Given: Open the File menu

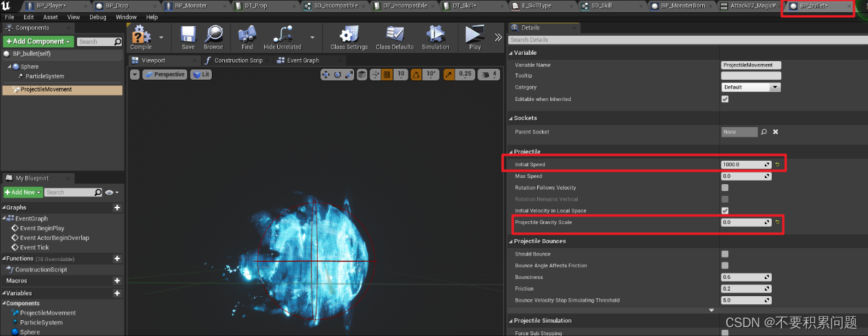Looking at the screenshot, I should tap(10, 17).
